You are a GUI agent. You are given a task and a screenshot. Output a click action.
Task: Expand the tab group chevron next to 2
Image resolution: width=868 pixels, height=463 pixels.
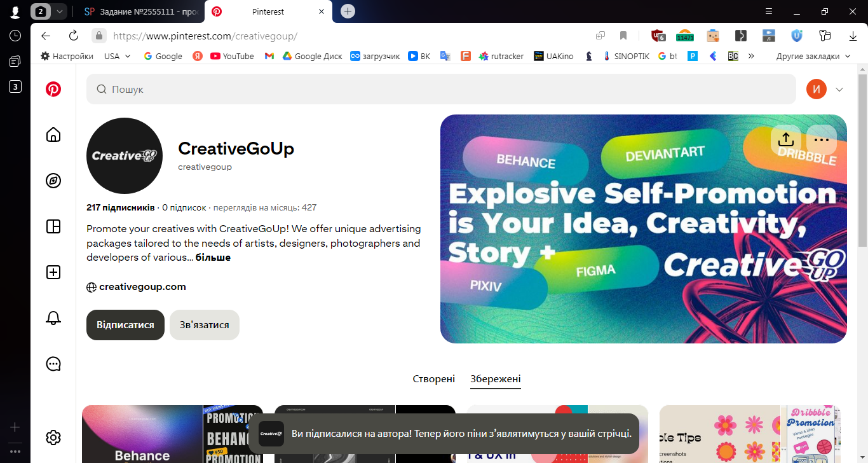click(x=60, y=11)
